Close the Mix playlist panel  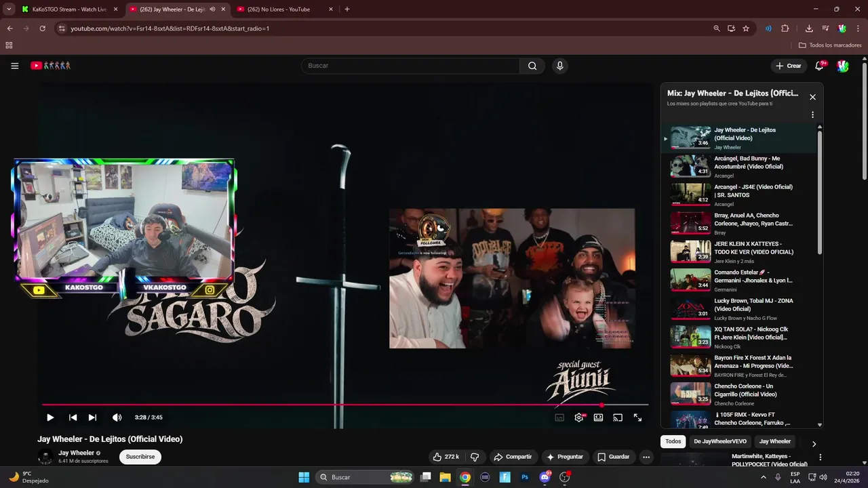point(812,97)
